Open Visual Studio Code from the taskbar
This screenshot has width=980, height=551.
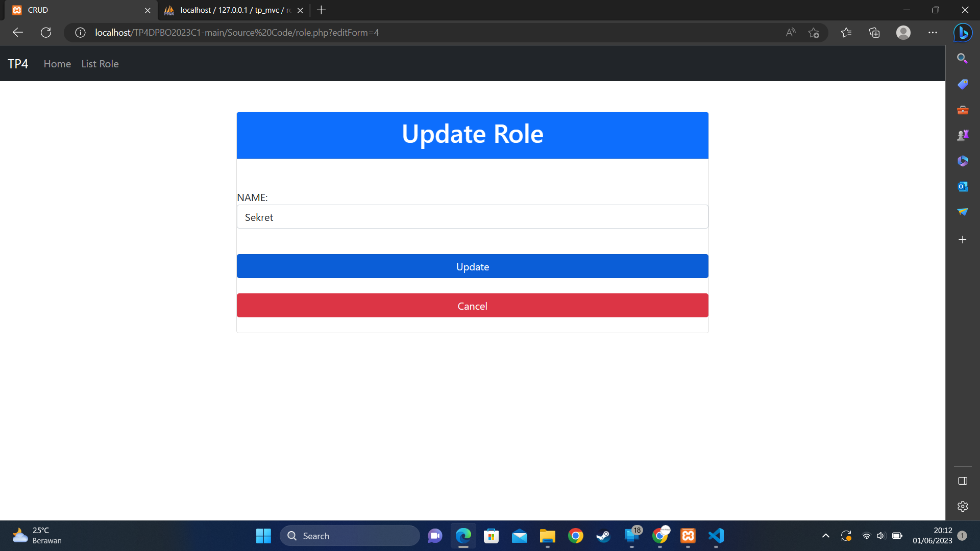716,536
